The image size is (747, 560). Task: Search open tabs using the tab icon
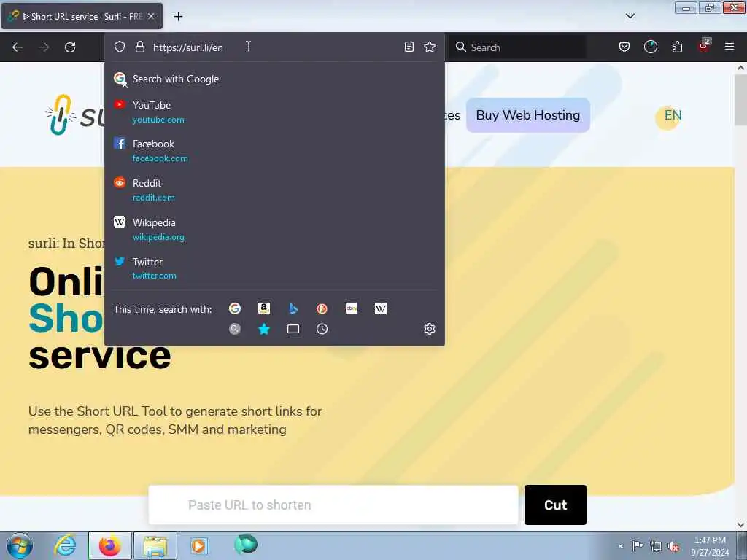point(293,329)
